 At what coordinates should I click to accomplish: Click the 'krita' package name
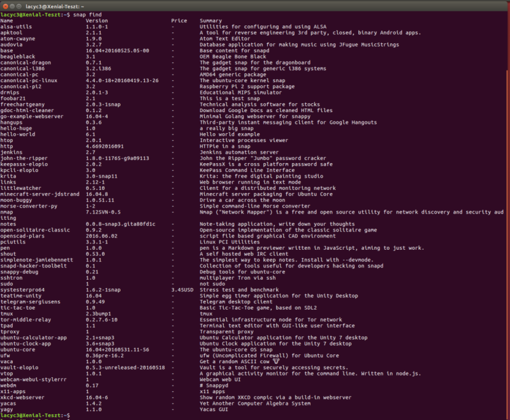click(8, 176)
